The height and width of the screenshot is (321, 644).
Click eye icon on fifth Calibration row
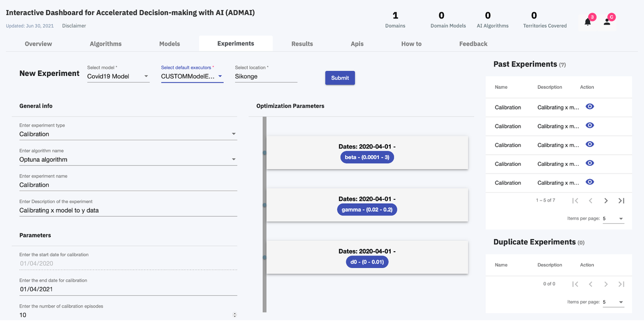pos(590,182)
